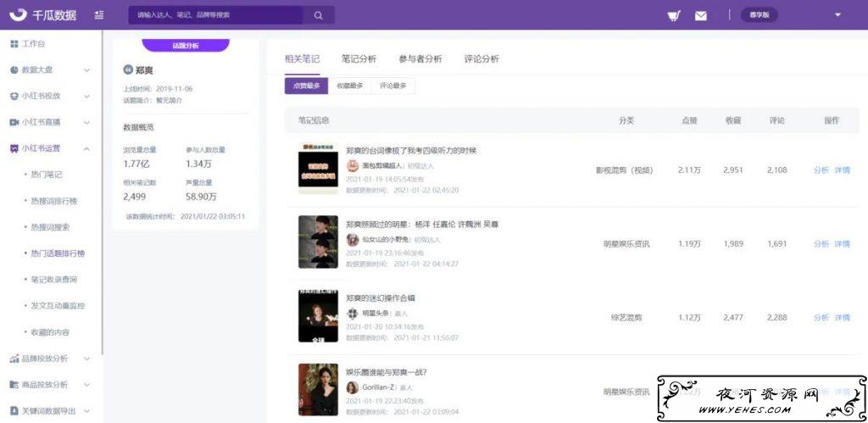Expand the 小红书投放 menu chevron

pyautogui.click(x=87, y=97)
